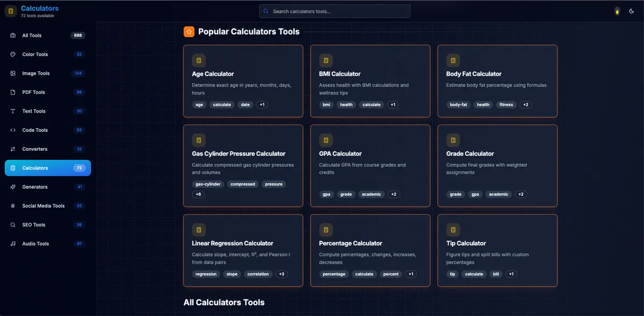The height and width of the screenshot is (316, 644).
Task: Click the PDF Tools file icon
Action: pos(13,92)
